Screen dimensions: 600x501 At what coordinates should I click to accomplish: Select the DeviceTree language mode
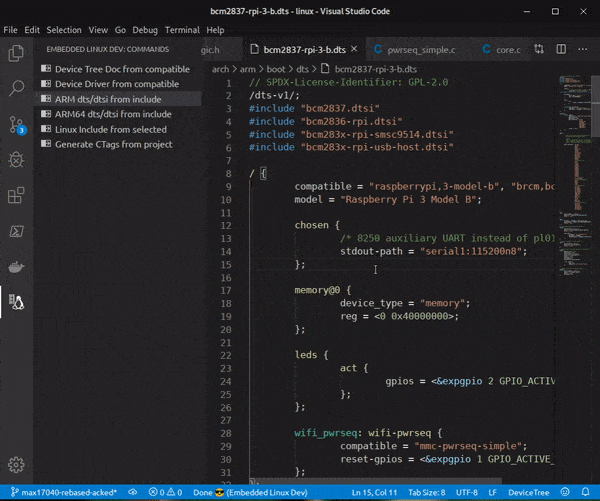528,493
